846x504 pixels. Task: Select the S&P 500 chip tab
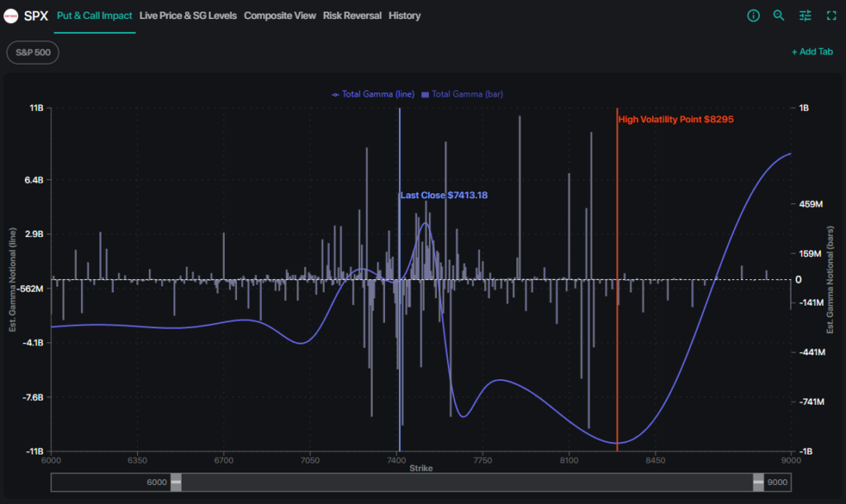coord(33,52)
